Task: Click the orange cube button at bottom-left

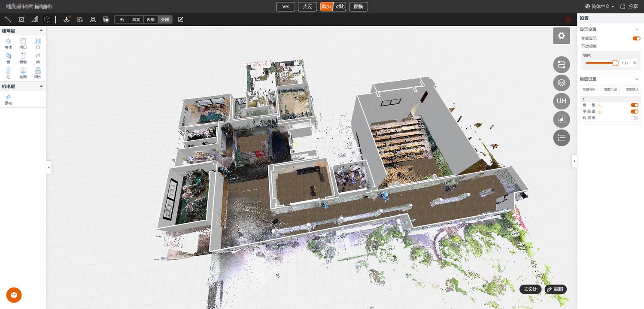Action: tap(14, 295)
